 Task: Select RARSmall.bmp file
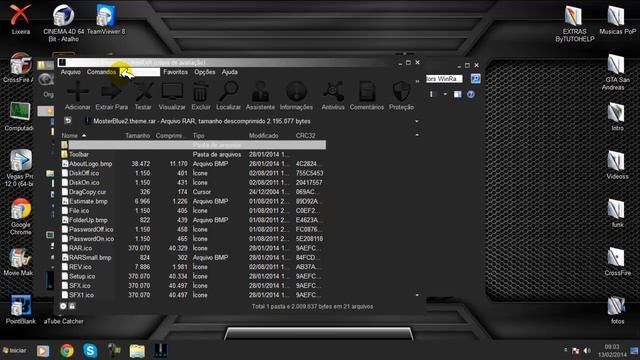193,258
